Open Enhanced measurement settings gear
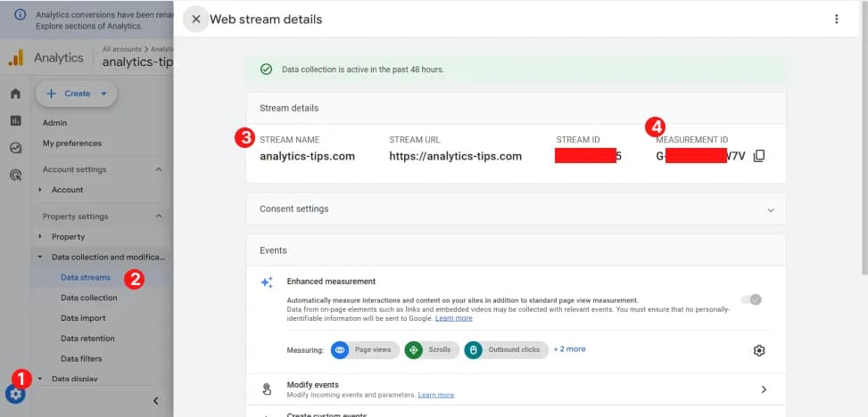The height and width of the screenshot is (417, 868). [x=759, y=351]
